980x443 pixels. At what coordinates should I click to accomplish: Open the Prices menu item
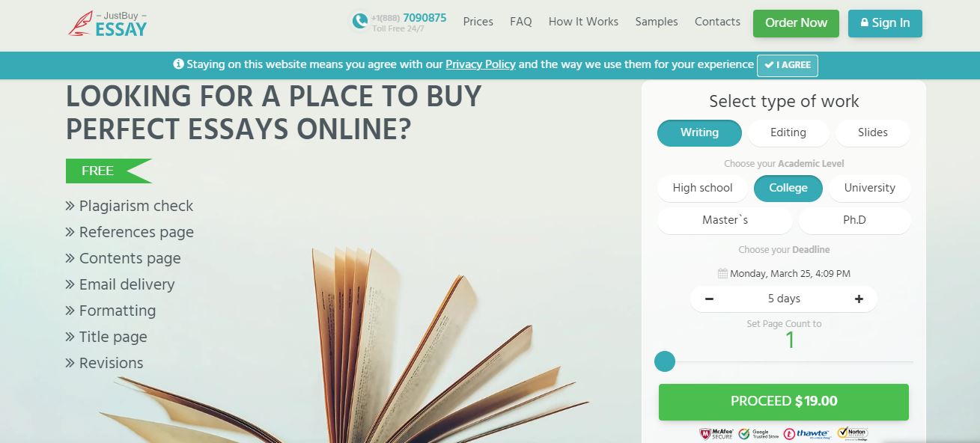(x=478, y=22)
